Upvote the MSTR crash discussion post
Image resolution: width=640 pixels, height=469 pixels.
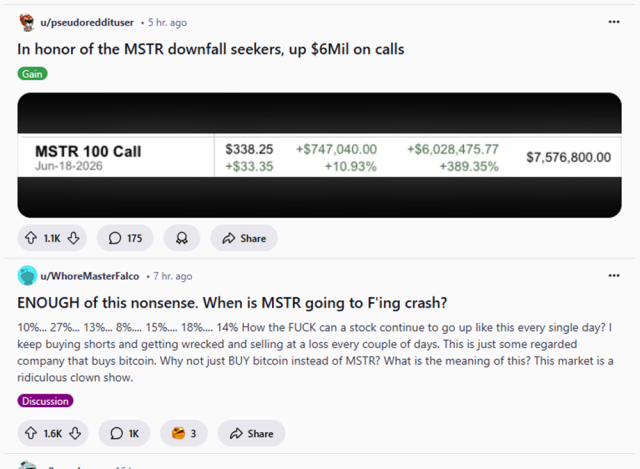30,433
